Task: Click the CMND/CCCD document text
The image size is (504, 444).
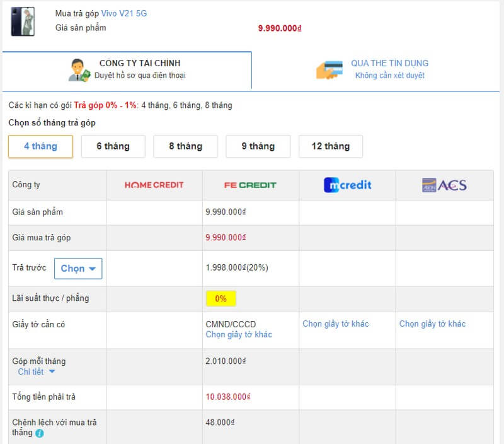Action: pyautogui.click(x=231, y=324)
